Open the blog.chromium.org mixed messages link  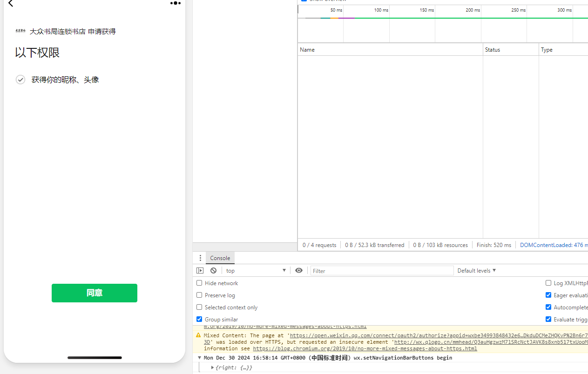click(365, 348)
